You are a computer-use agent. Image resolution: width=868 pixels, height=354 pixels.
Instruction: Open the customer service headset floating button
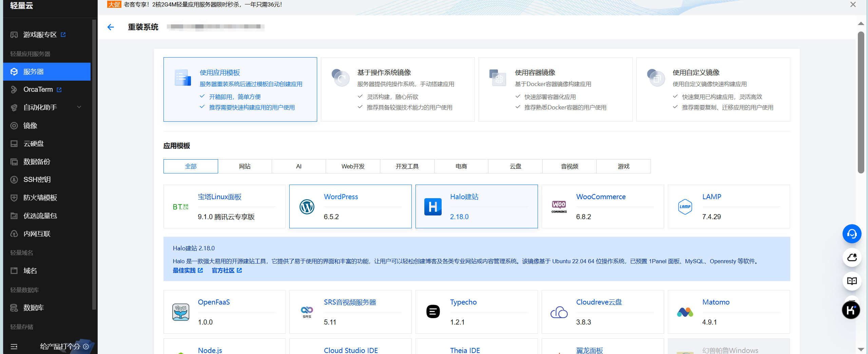(x=852, y=234)
